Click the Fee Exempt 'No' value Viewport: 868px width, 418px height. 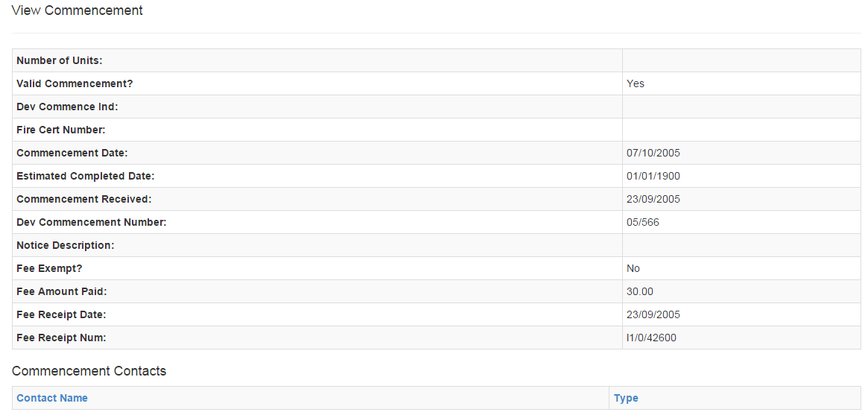(633, 268)
